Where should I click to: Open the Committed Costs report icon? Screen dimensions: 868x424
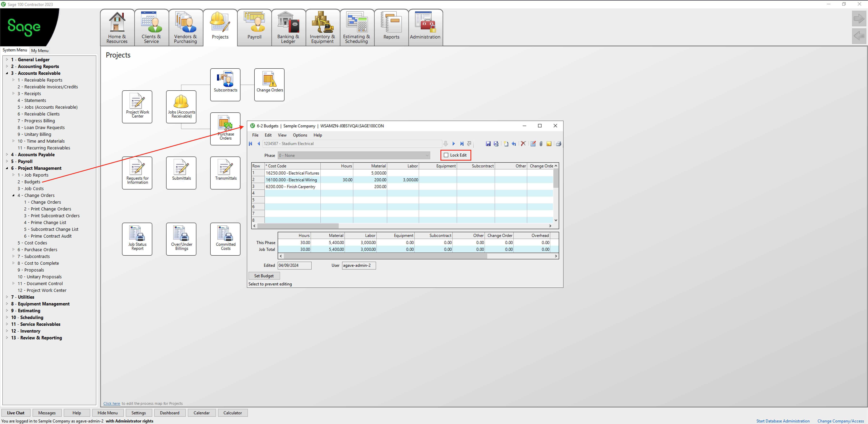pyautogui.click(x=225, y=239)
